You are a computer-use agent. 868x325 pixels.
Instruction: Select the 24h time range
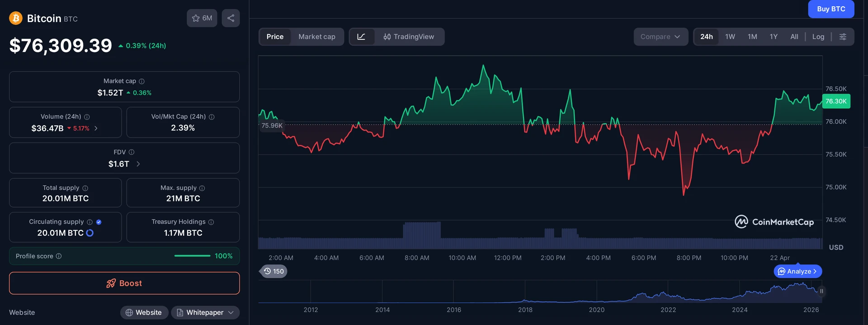[x=707, y=37]
